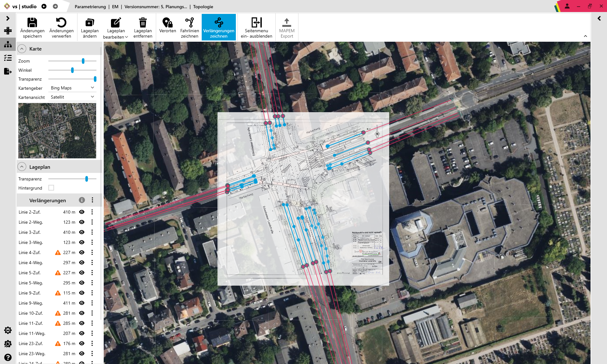Select the Fahrlinien zeichnen tool
The height and width of the screenshot is (364, 607).
click(x=189, y=27)
